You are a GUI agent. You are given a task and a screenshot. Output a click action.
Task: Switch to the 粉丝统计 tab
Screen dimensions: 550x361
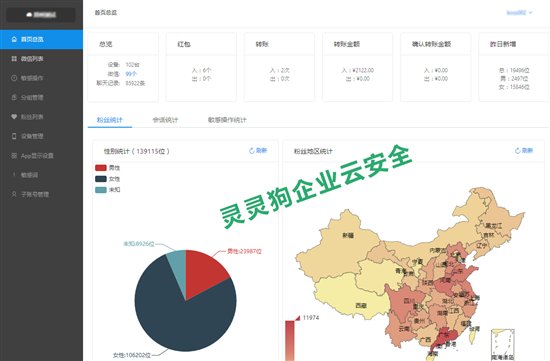click(x=110, y=120)
